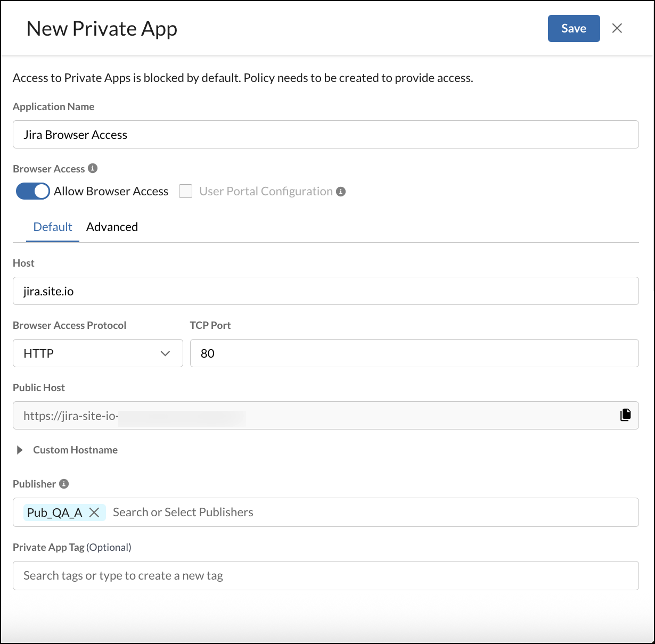Click the Publisher info icon
655x644 pixels.
(x=63, y=484)
